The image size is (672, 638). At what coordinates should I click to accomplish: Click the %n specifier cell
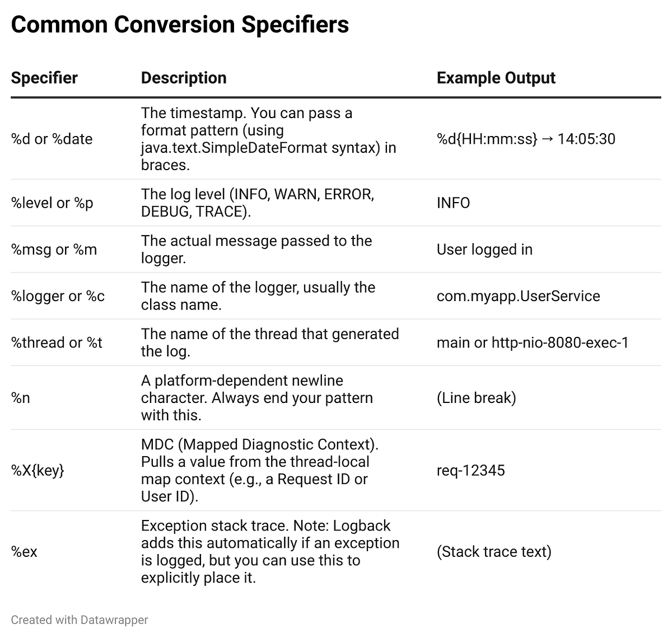[x=21, y=398]
